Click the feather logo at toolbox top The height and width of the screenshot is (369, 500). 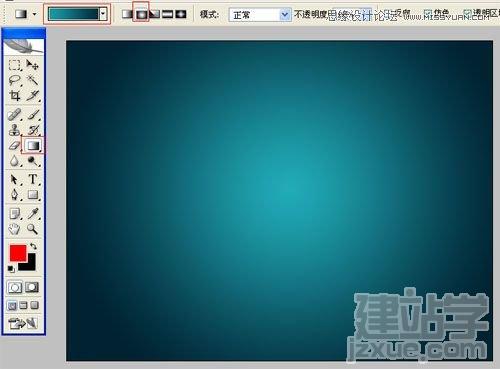23,46
